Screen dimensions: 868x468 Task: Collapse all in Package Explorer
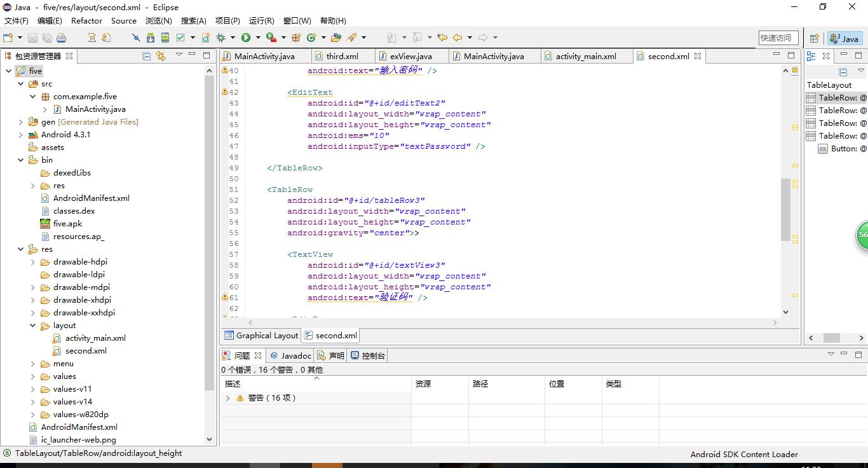coord(147,56)
